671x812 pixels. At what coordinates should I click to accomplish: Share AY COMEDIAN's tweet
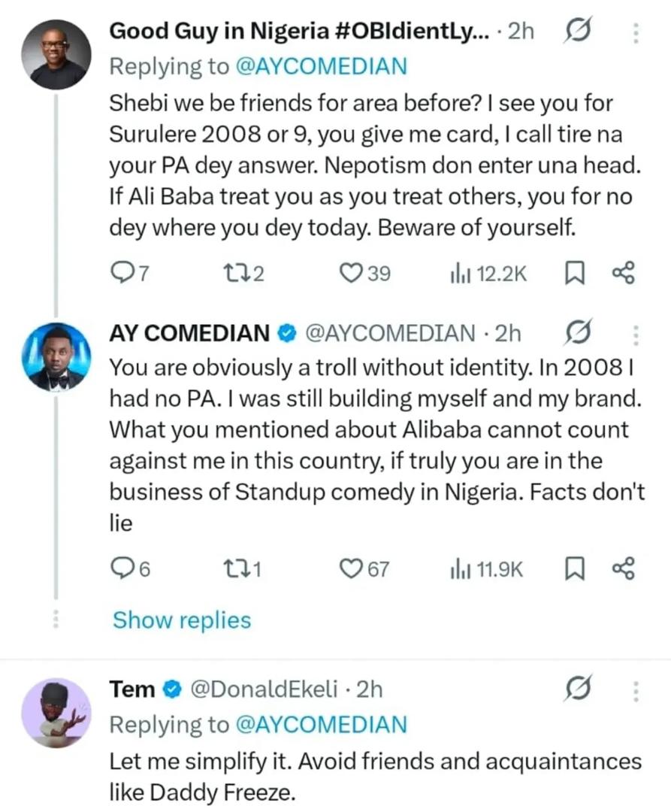coord(624,568)
